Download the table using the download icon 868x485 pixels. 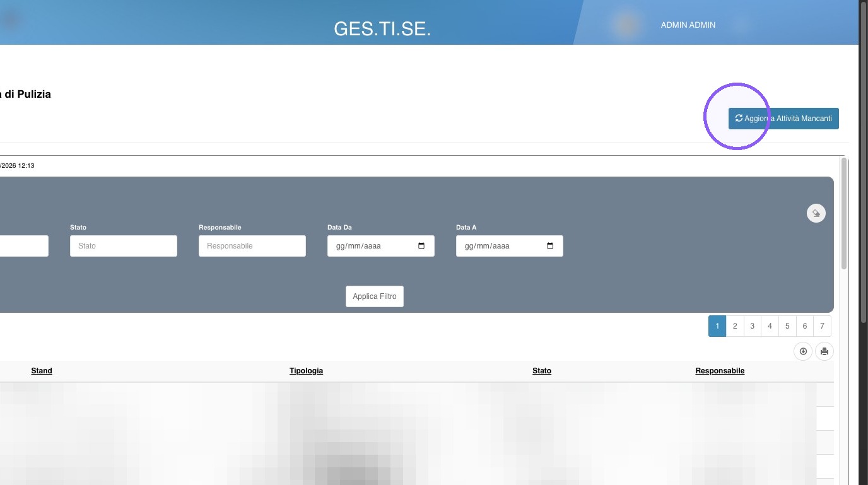[x=803, y=351]
